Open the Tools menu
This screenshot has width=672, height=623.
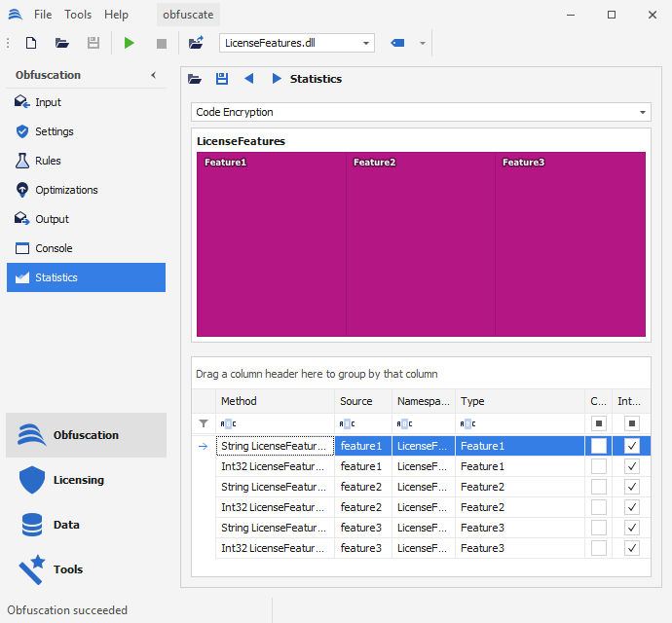78,15
